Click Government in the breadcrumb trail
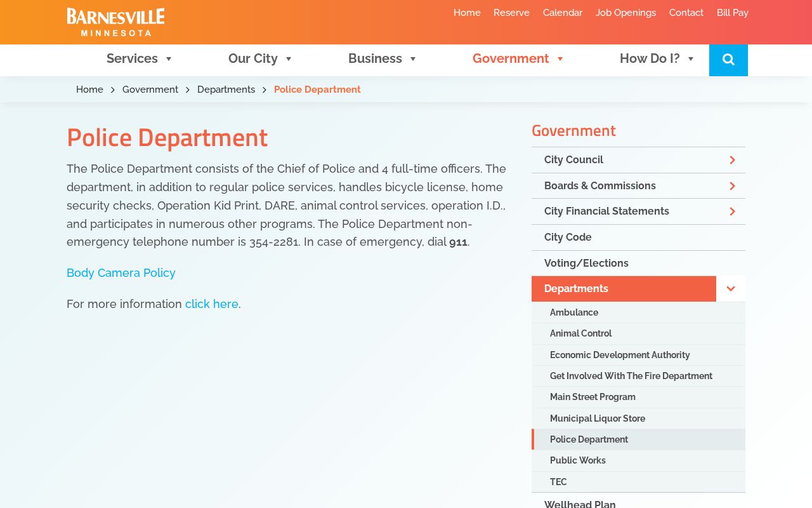This screenshot has height=508, width=812. click(x=150, y=90)
